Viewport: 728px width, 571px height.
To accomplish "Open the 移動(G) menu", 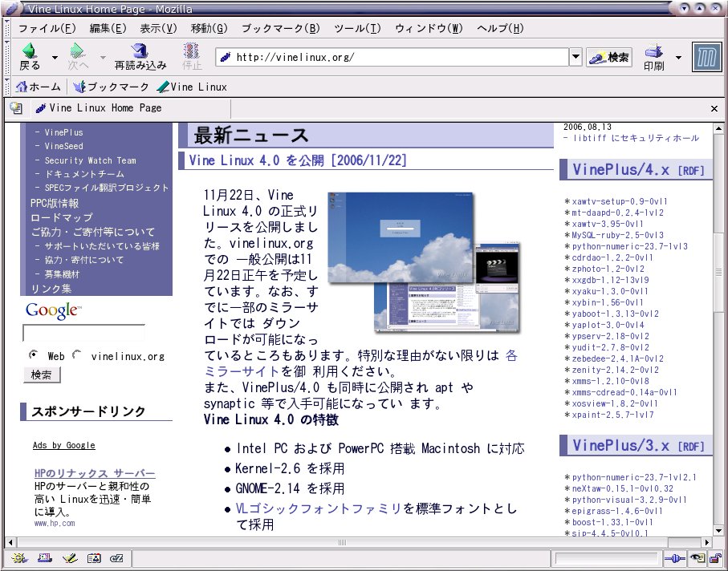I will click(x=209, y=28).
